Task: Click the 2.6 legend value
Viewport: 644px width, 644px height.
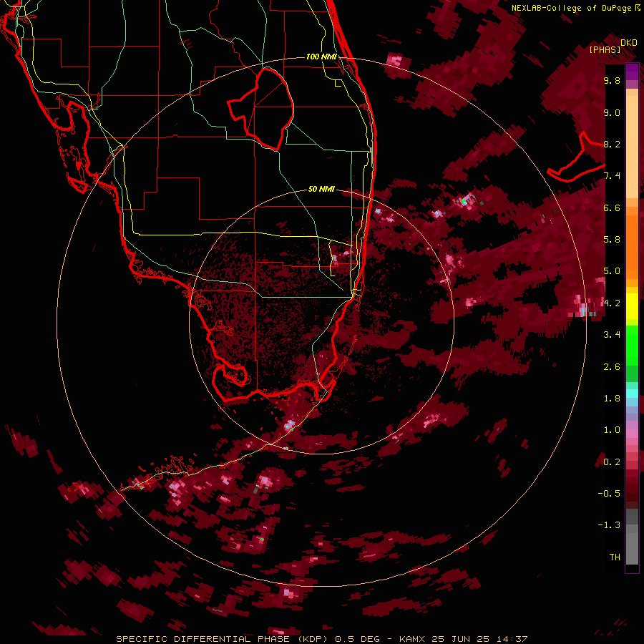Action: (x=612, y=367)
